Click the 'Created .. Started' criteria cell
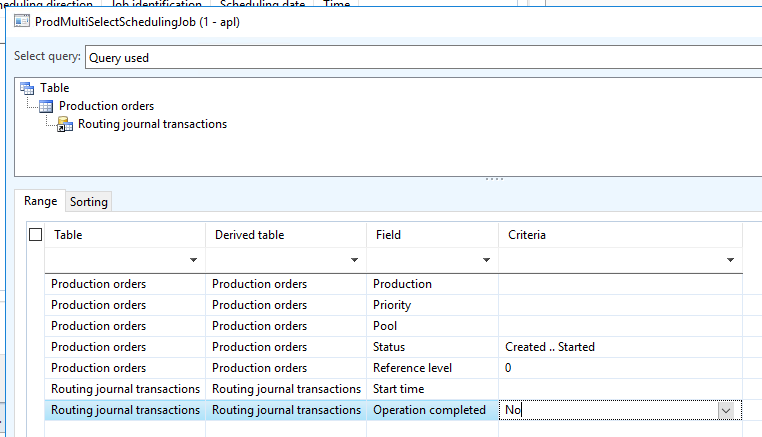Screen dimensions: 762x437 pos(621,347)
